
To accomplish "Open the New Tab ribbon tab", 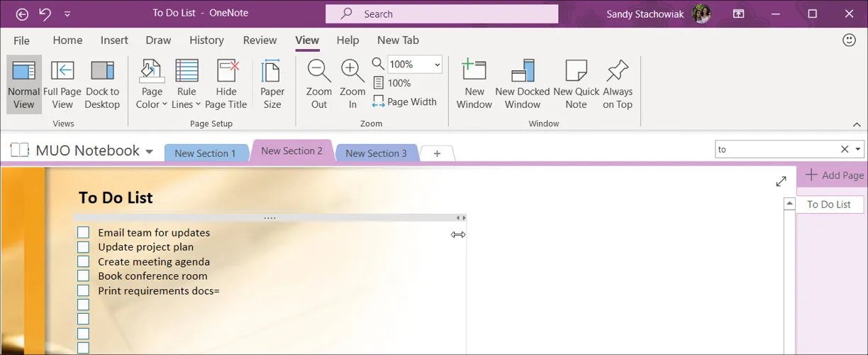I will tap(398, 40).
